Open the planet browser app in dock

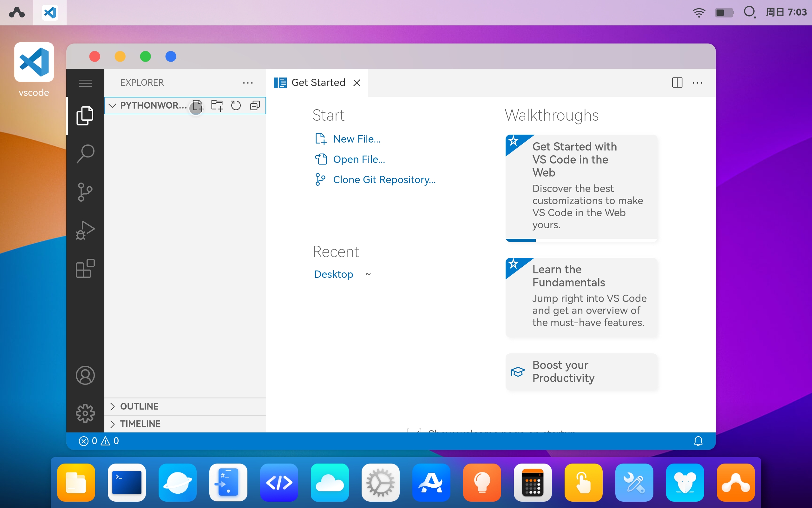click(178, 483)
